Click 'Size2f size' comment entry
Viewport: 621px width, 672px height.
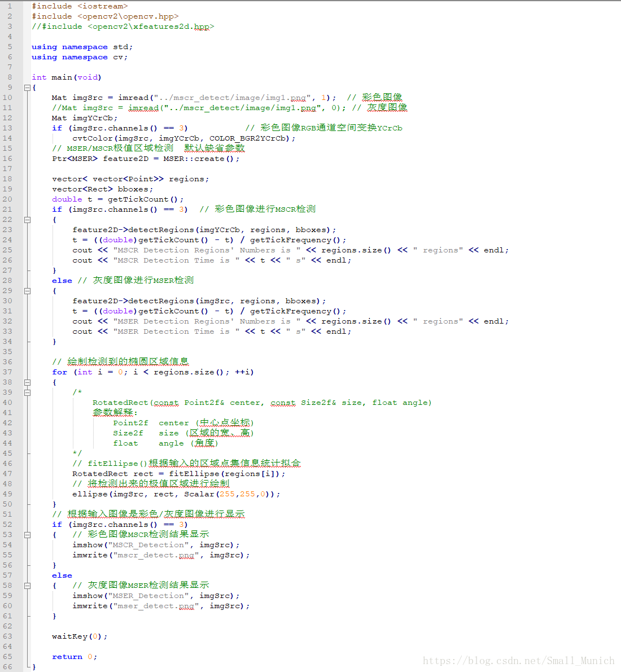(x=183, y=433)
